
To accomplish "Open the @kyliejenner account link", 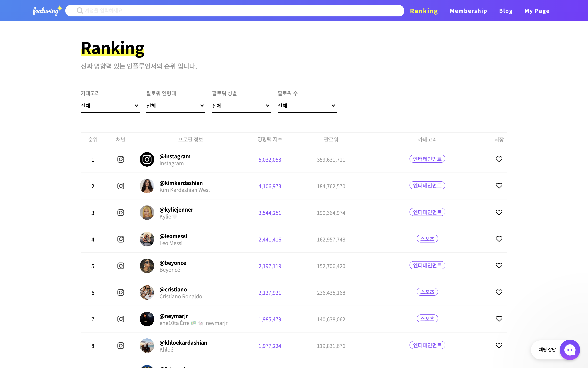I will pos(176,210).
